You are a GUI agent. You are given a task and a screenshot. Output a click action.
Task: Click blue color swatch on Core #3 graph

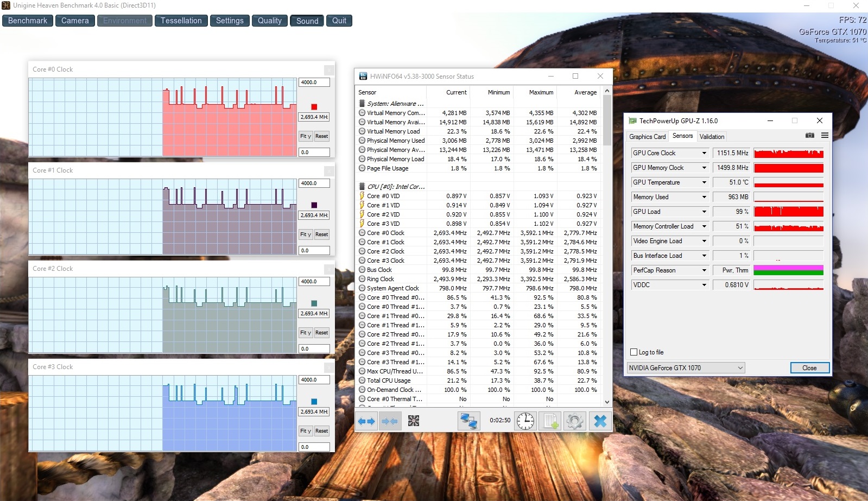tap(314, 402)
